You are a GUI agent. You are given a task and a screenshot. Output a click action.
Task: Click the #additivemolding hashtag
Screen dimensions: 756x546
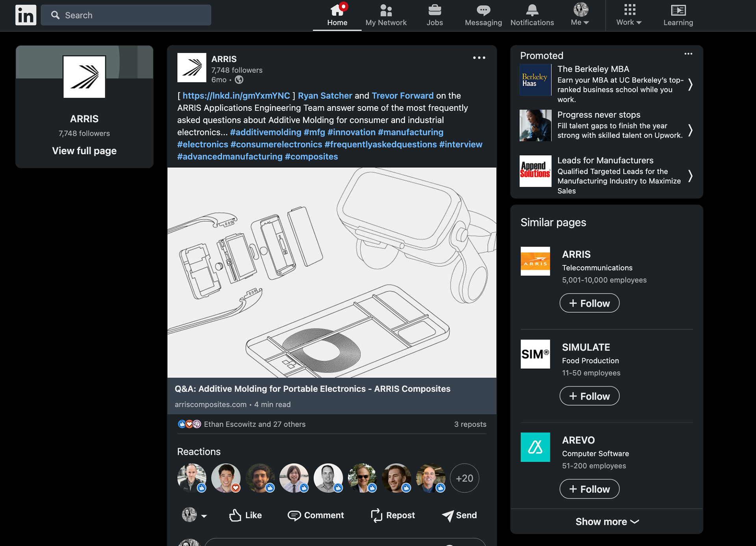pos(265,132)
